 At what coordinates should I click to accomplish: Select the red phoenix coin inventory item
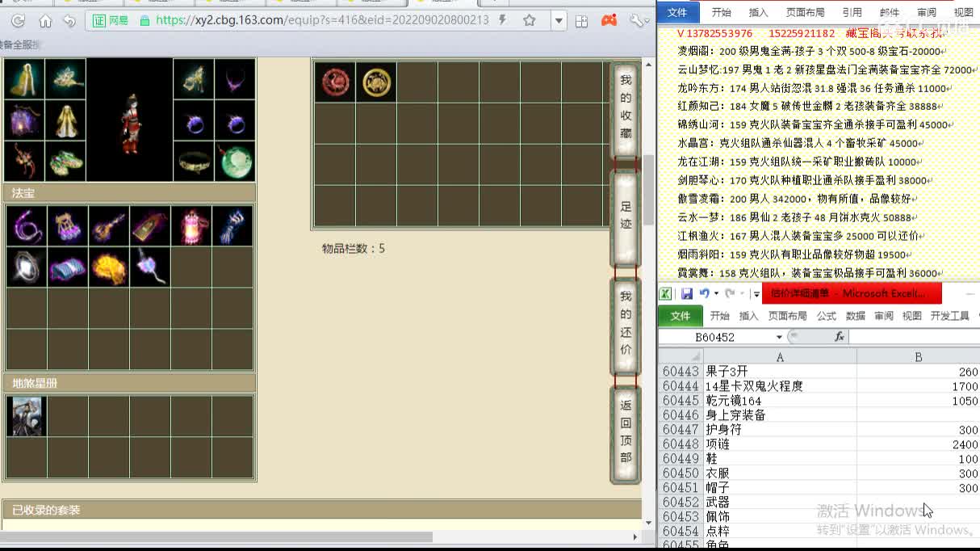(x=334, y=82)
